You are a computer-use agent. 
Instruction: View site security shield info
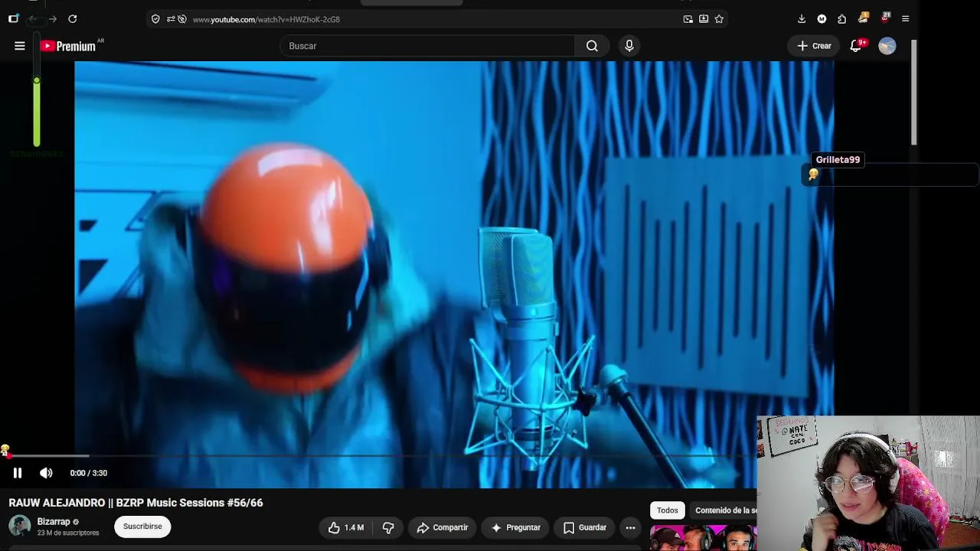click(155, 19)
